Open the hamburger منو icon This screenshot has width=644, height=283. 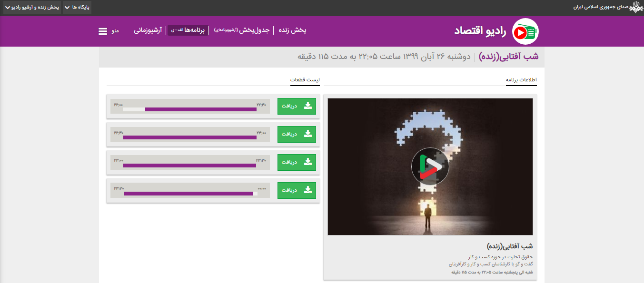(103, 31)
